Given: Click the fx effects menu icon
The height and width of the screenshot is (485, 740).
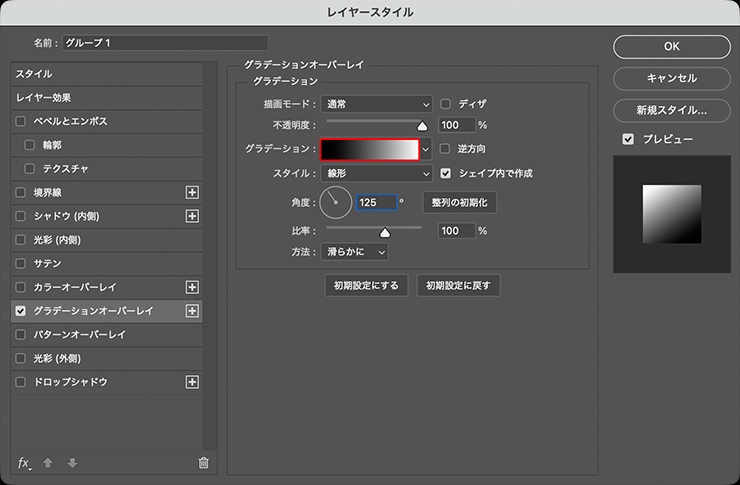Looking at the screenshot, I should click(24, 462).
